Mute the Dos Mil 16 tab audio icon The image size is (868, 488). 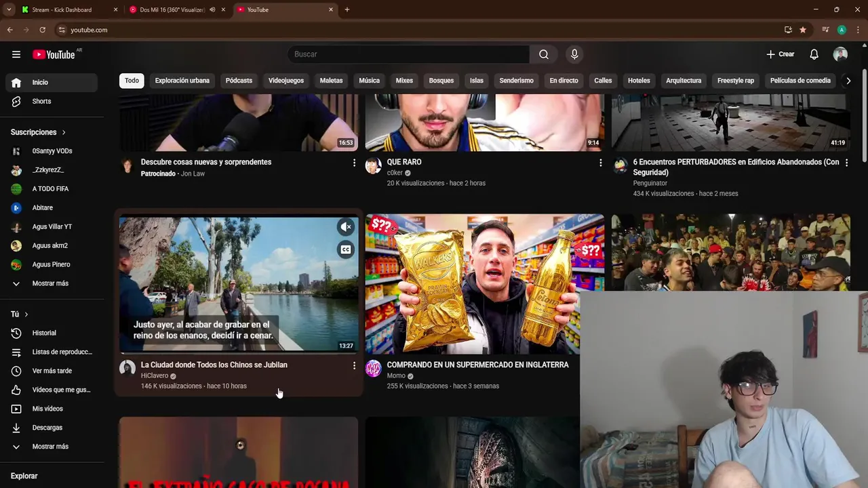click(212, 9)
